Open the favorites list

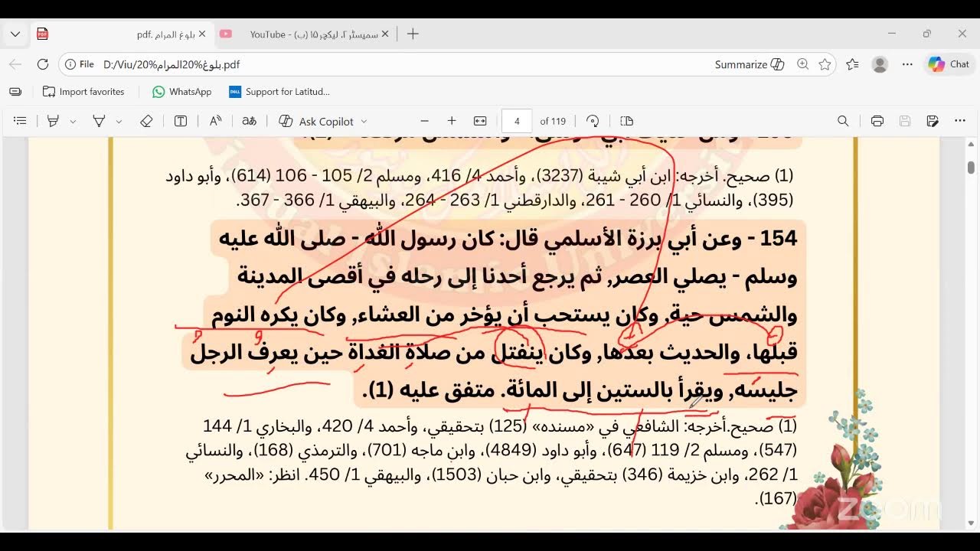point(852,64)
